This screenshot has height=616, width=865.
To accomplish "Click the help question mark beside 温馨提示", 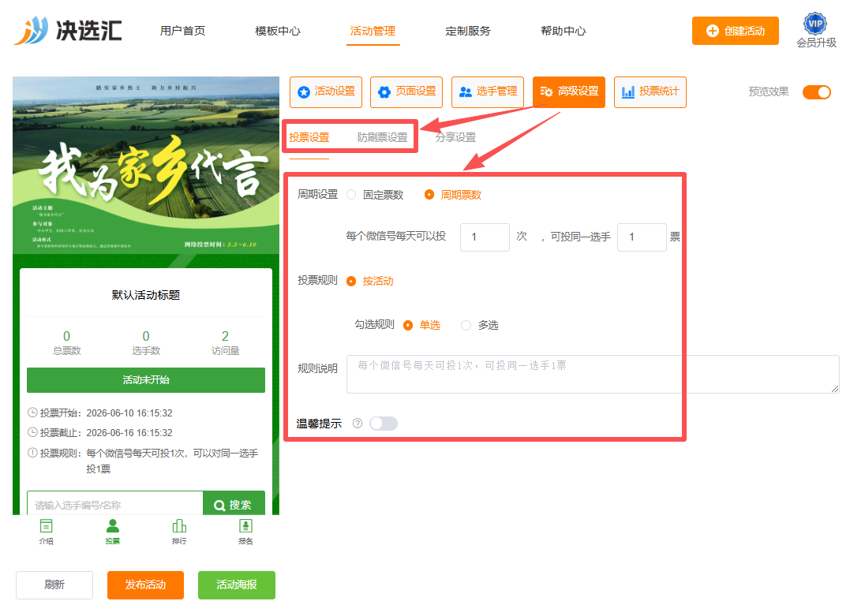I will [358, 423].
